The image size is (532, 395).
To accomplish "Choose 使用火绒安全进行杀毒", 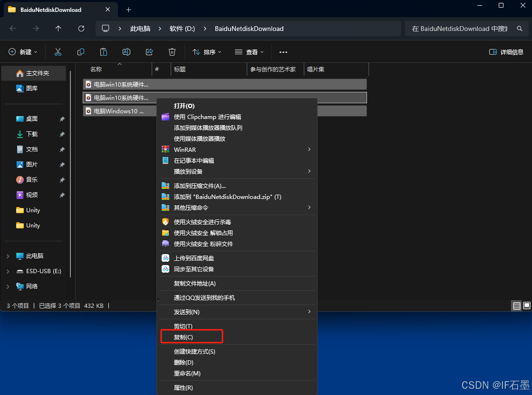I will [237, 222].
